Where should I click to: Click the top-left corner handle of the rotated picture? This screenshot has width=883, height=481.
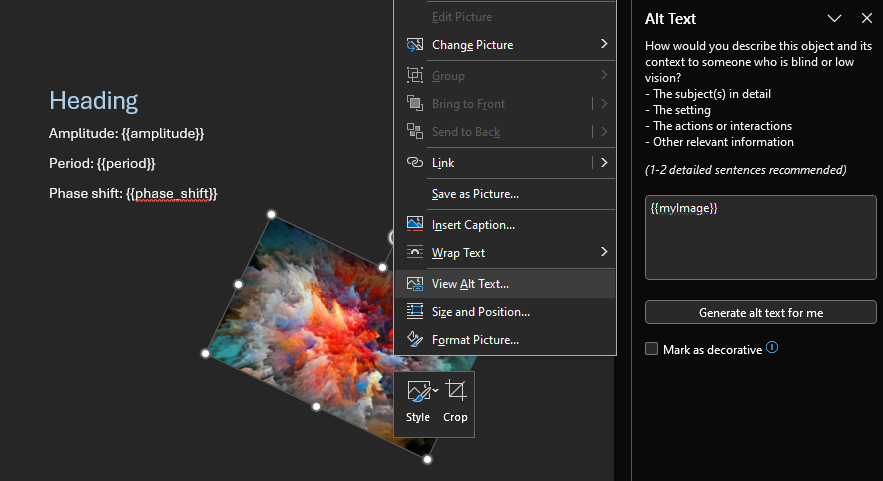pyautogui.click(x=271, y=215)
